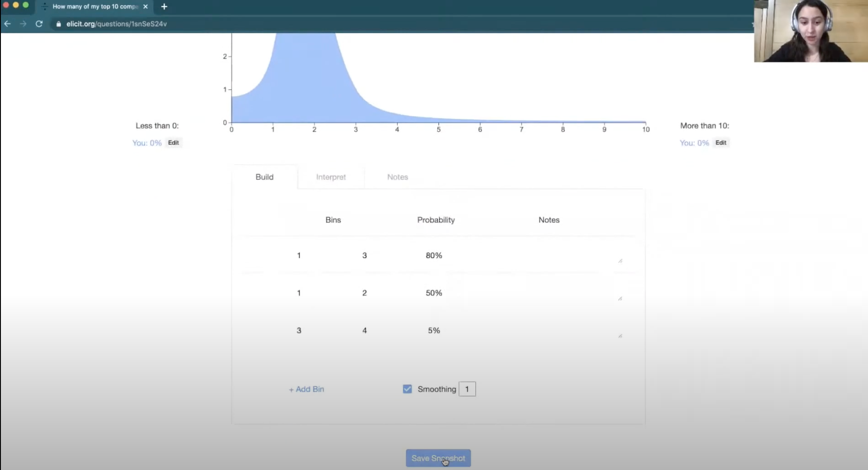Image resolution: width=868 pixels, height=470 pixels.
Task: Click 'You: 0%' under More than 10
Action: click(x=694, y=143)
